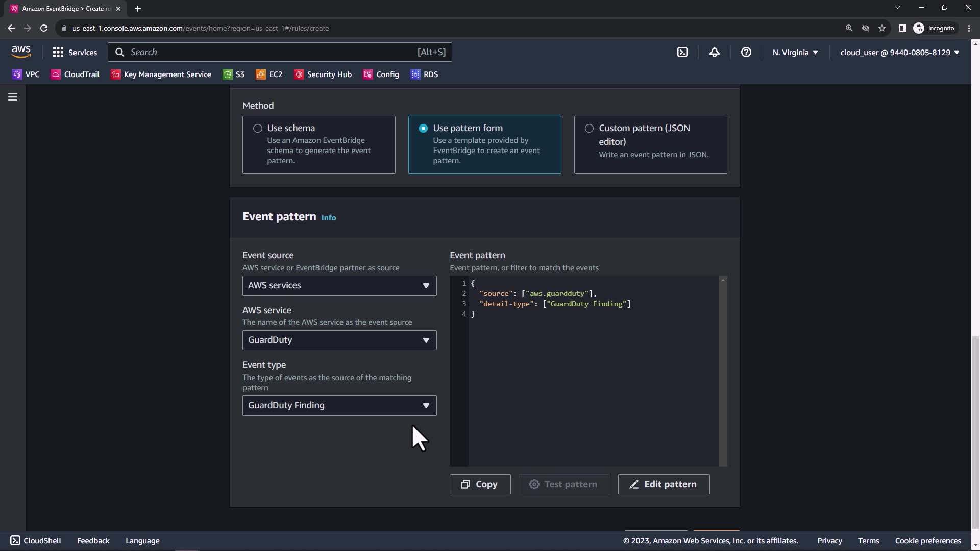Open the Event type dropdown

(x=339, y=406)
